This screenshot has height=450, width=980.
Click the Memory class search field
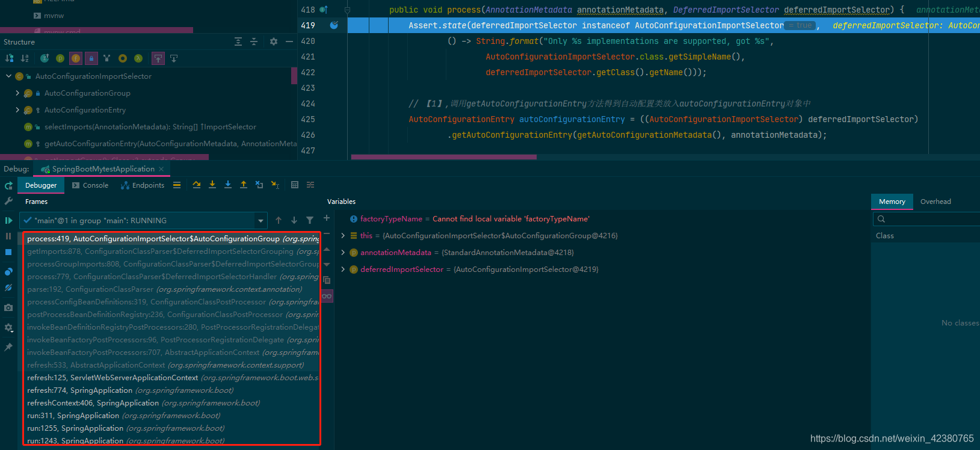926,219
